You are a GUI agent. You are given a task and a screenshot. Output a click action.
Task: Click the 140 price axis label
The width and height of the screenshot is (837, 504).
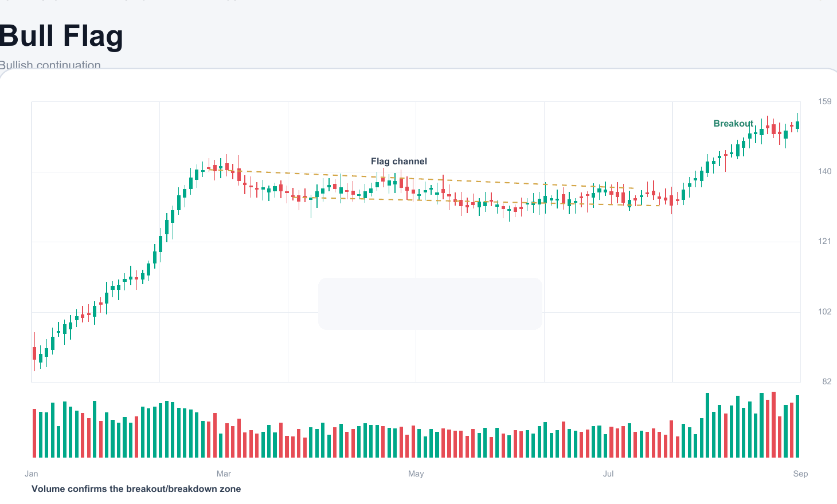pos(824,171)
